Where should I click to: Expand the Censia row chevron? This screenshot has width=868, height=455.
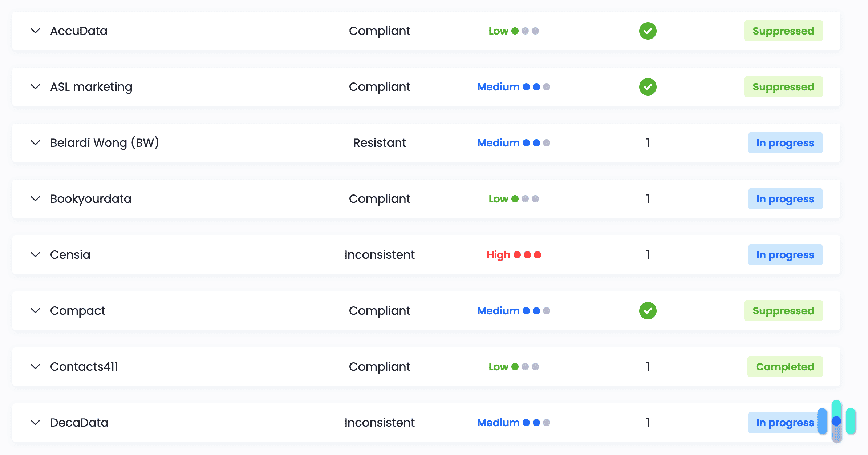point(35,255)
